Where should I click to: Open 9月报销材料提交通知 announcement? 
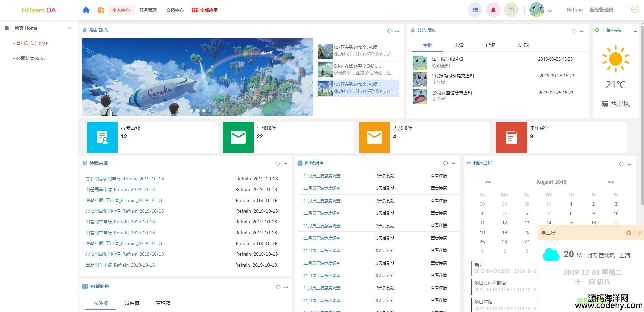453,76
